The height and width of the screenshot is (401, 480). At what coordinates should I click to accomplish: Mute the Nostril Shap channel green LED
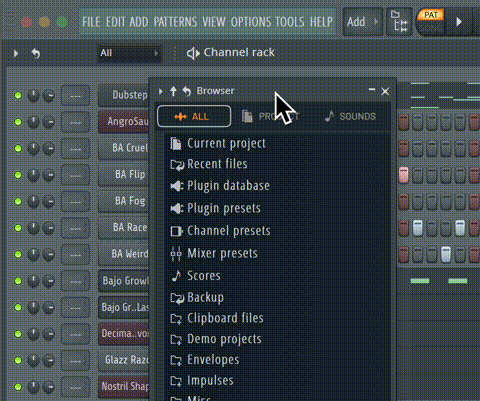point(18,387)
